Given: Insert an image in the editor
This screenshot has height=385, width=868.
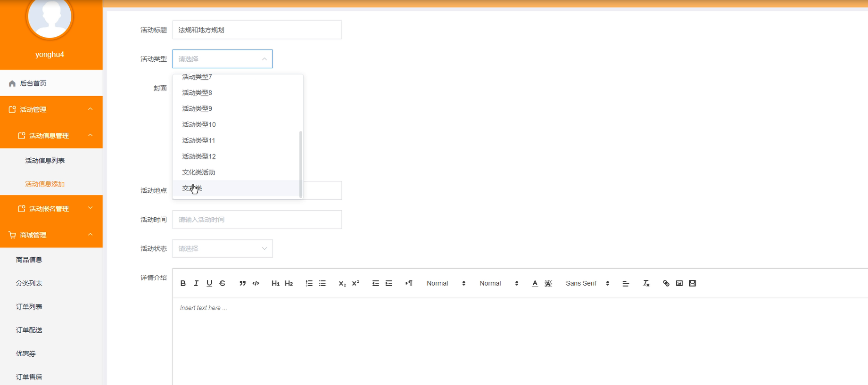Looking at the screenshot, I should (x=679, y=283).
